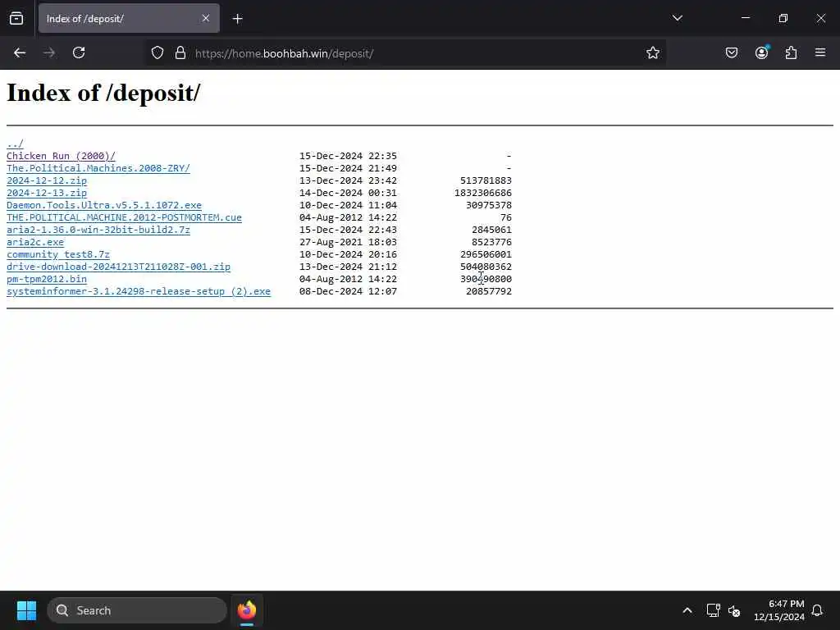
Task: Download 2024-12-12.zip file
Action: pos(47,180)
